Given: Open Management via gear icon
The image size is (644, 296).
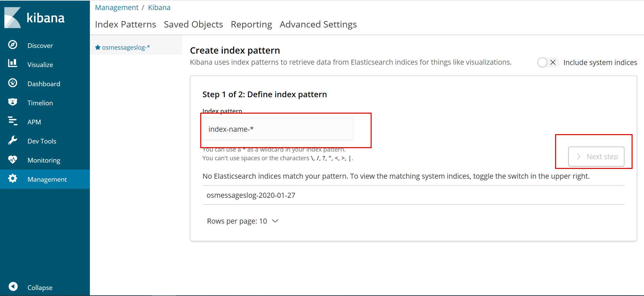Looking at the screenshot, I should (x=13, y=178).
